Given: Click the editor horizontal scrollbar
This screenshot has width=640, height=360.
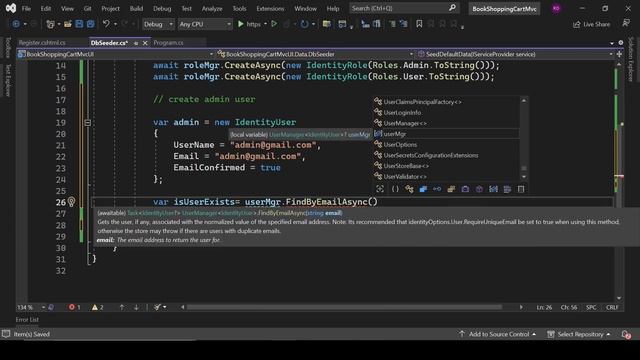Looking at the screenshot, I should [344, 307].
